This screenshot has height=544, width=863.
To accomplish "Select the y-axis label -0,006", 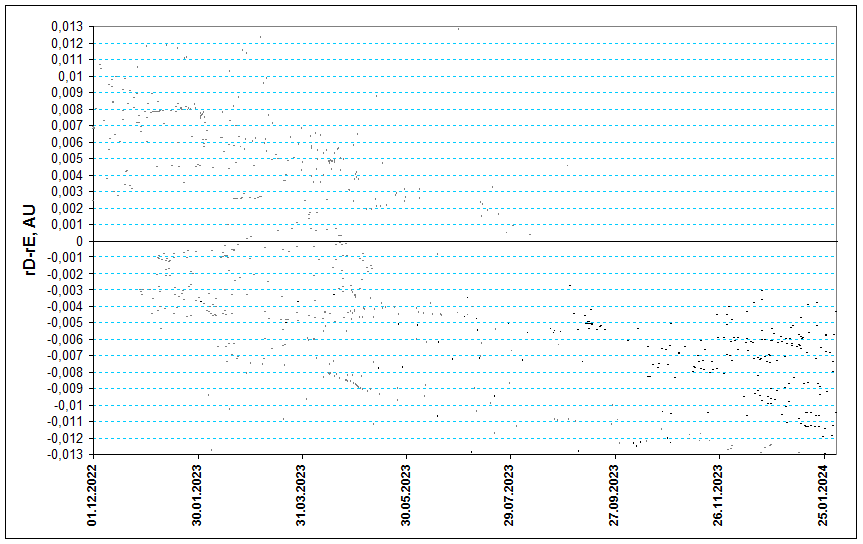I will coord(65,340).
